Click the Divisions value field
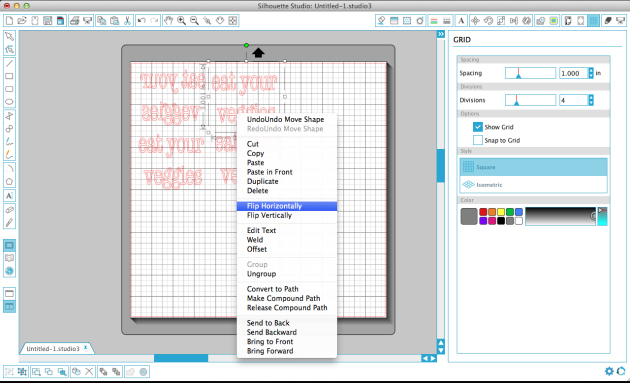Image resolution: width=630 pixels, height=383 pixels. (x=573, y=100)
